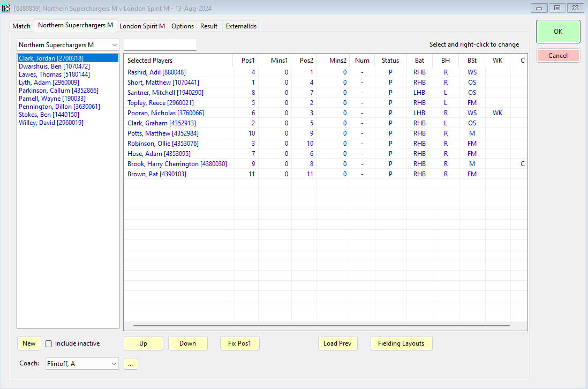Select the Topley, Reece row
The image size is (588, 389).
click(326, 103)
